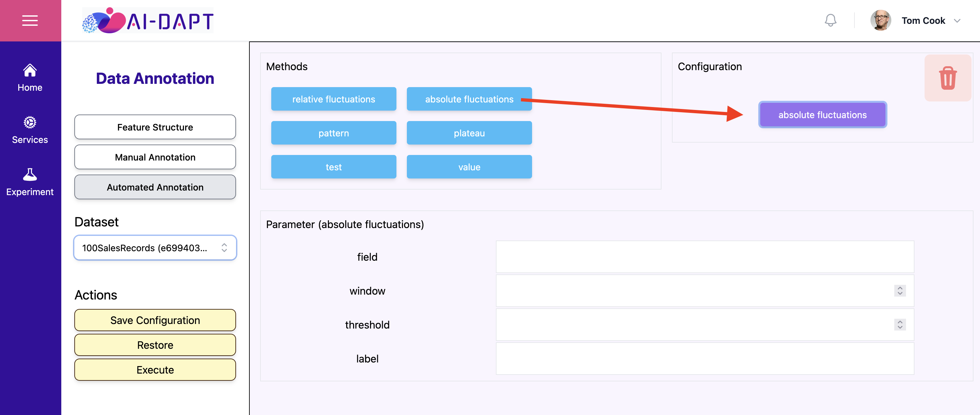Open the hamburger menu
The image size is (980, 415).
click(x=30, y=21)
